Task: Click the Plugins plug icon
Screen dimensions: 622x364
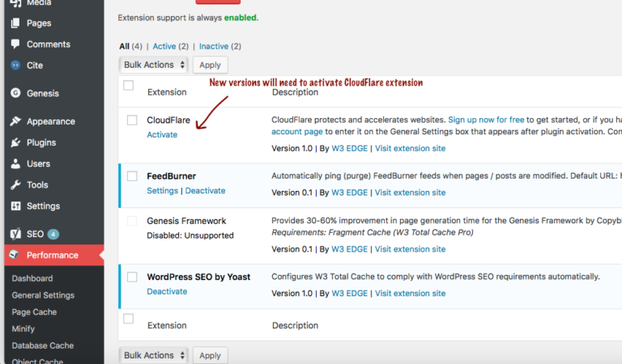Action: [15, 142]
